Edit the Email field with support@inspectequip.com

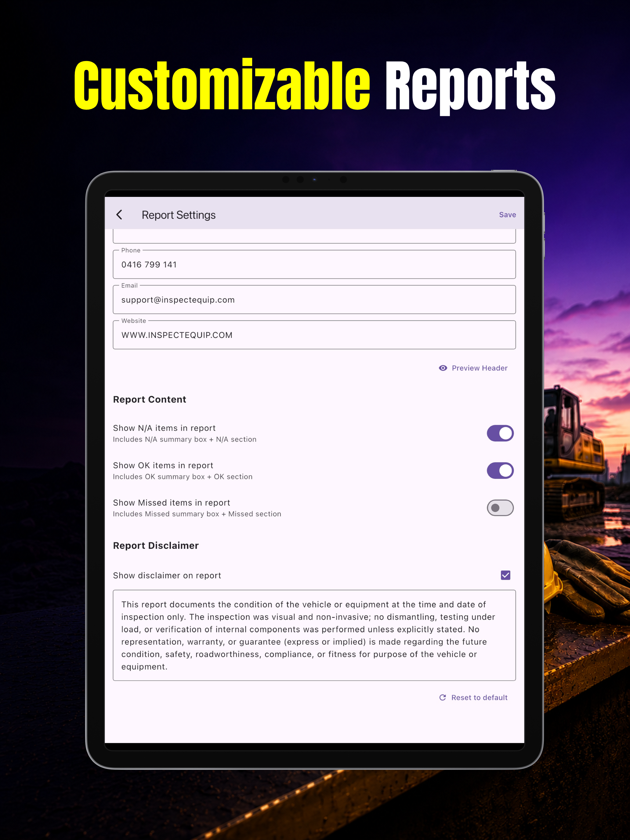point(314,300)
